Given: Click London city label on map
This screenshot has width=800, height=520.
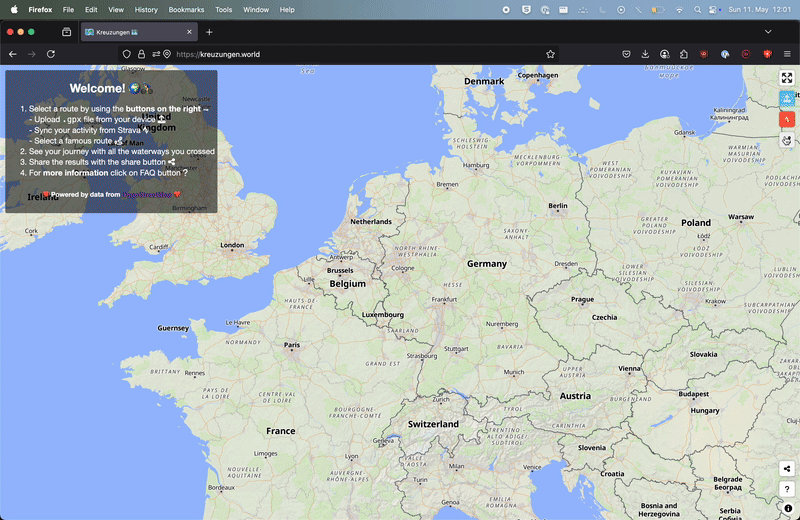Looking at the screenshot, I should 232,245.
